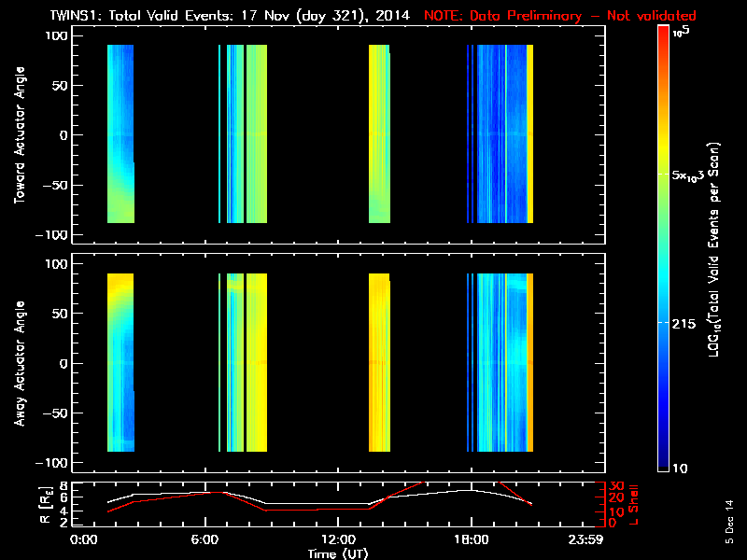747x560 pixels.
Task: Click the red 'NOTE: Data Preliminary – Not validated' text
Action: point(560,16)
